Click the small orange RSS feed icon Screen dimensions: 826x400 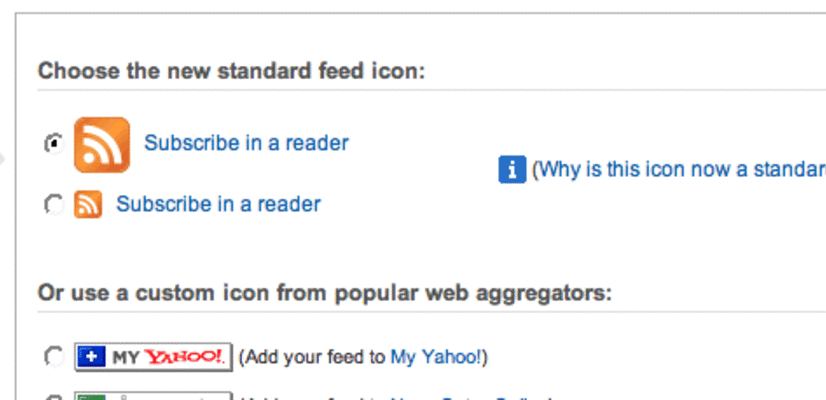[88, 205]
